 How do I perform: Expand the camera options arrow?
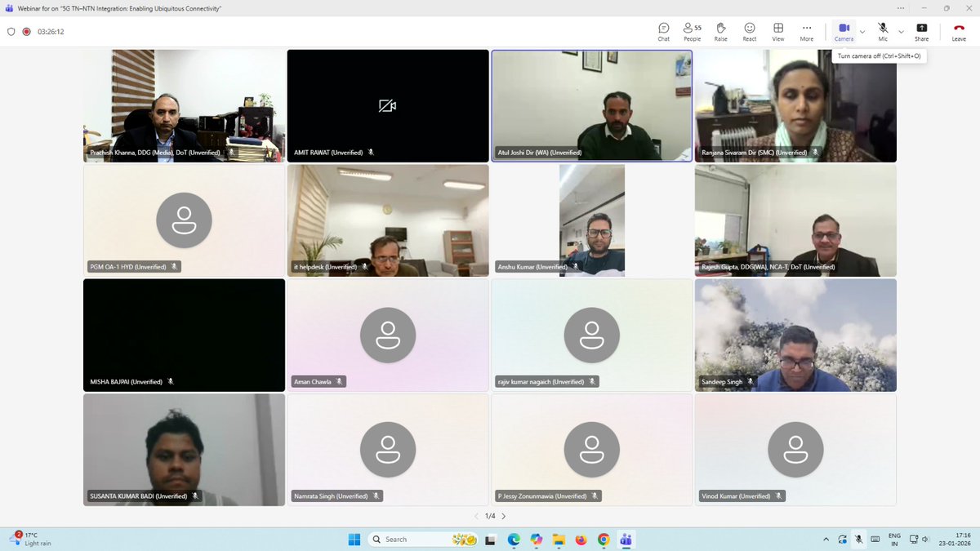pyautogui.click(x=862, y=32)
